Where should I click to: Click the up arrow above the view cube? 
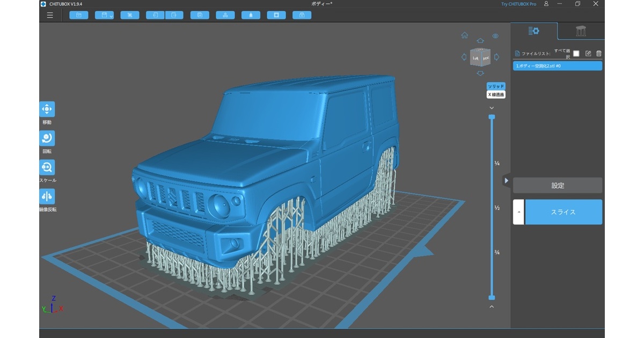(x=480, y=40)
